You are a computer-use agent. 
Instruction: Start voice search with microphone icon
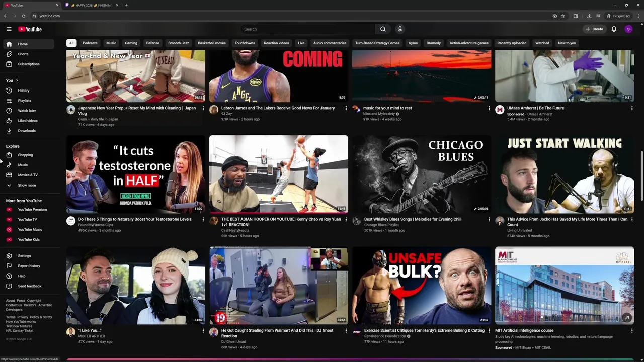(x=400, y=29)
